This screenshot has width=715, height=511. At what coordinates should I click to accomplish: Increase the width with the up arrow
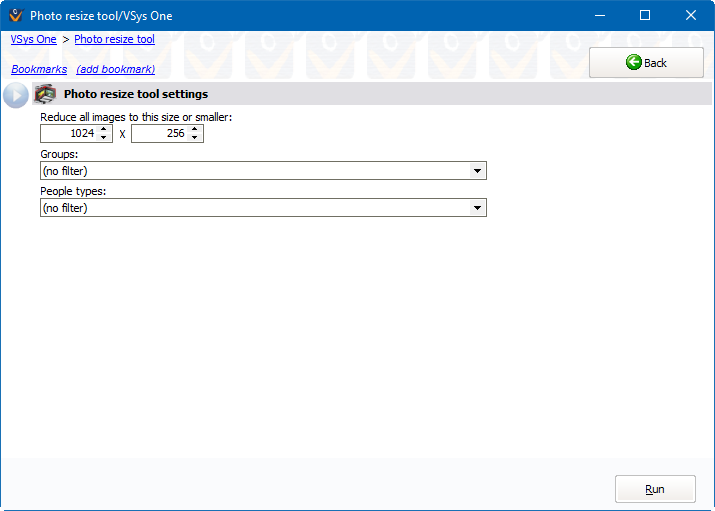(104, 129)
